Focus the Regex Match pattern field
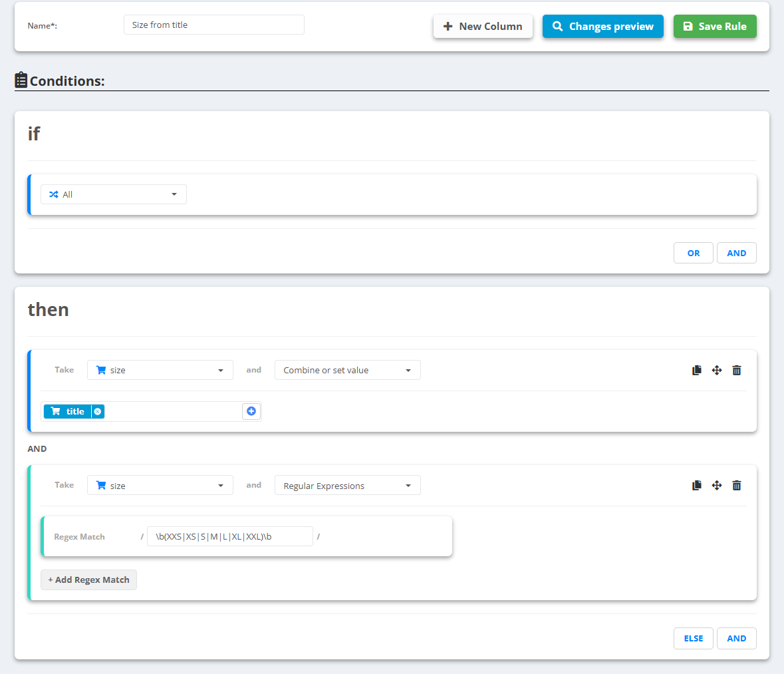This screenshot has height=674, width=784. click(x=230, y=536)
